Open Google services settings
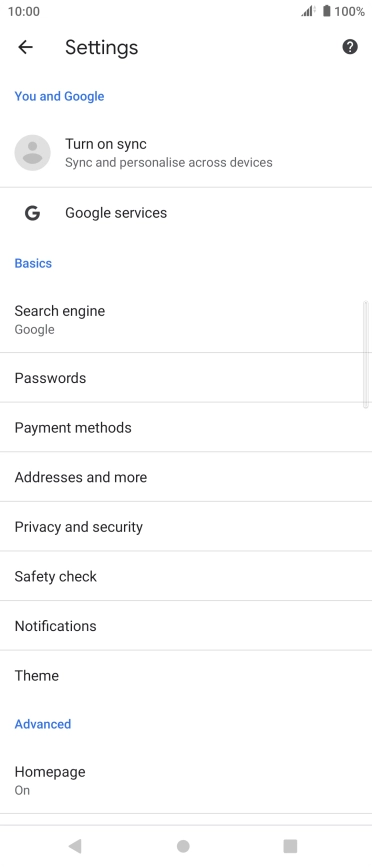 tap(186, 213)
